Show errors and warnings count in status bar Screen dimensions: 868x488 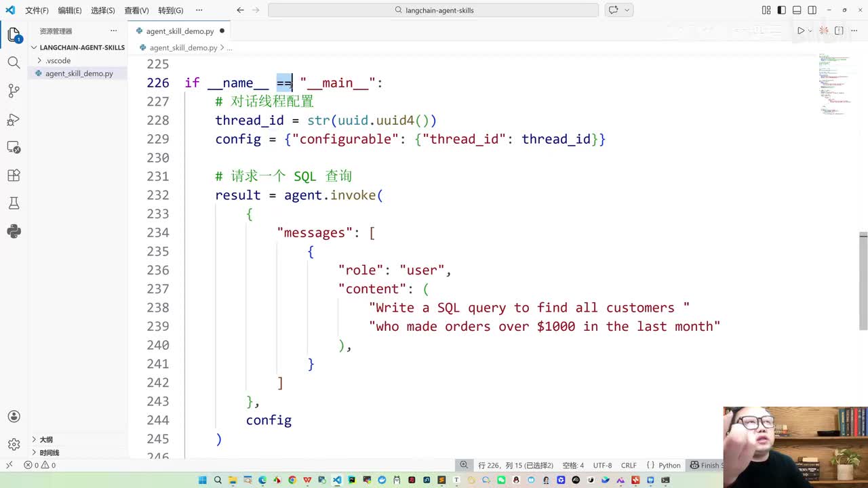tap(40, 465)
